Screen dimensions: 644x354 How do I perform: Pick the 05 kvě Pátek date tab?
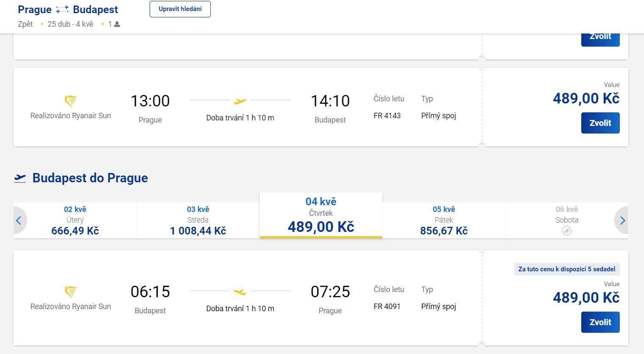click(444, 220)
